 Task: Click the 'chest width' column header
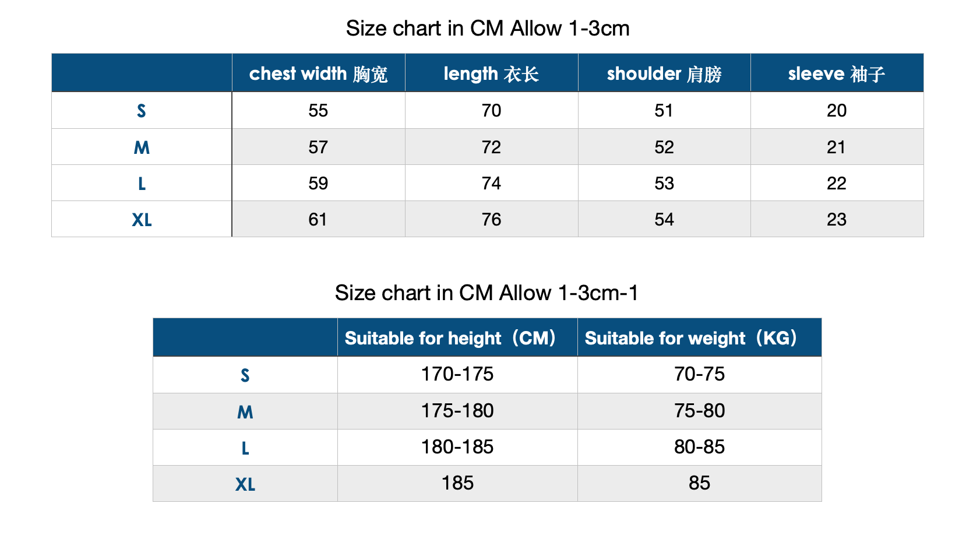[x=318, y=73]
